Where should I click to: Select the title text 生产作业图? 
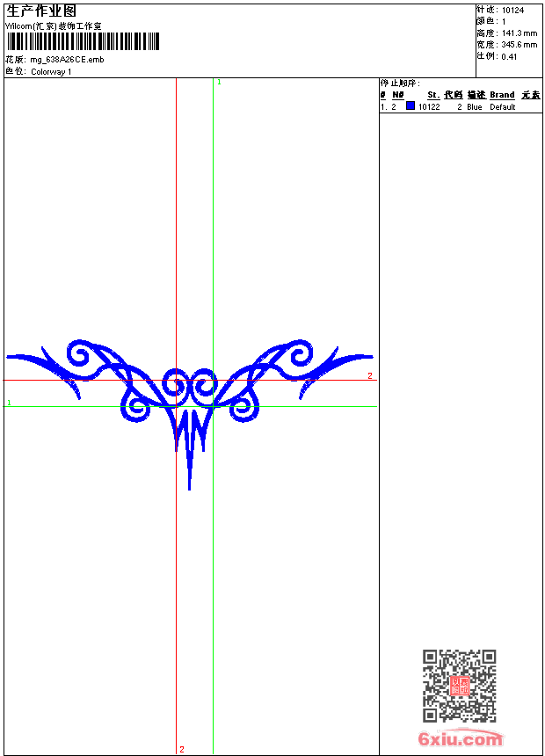(41, 11)
